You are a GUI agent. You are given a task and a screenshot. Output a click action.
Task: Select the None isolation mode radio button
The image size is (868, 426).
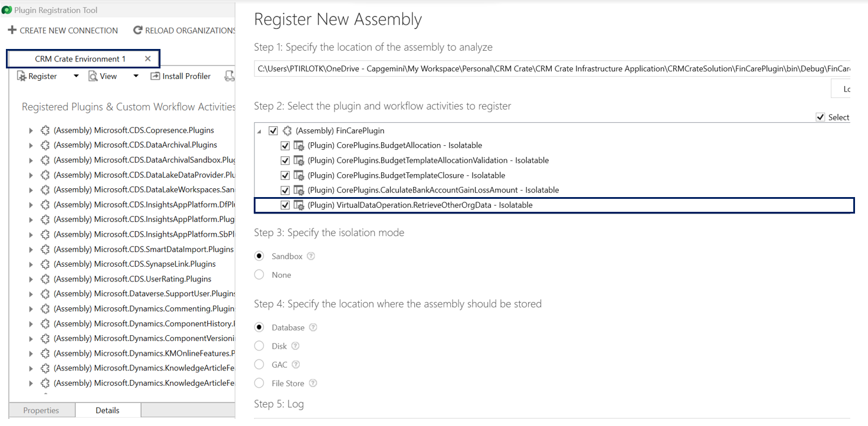[x=258, y=274]
